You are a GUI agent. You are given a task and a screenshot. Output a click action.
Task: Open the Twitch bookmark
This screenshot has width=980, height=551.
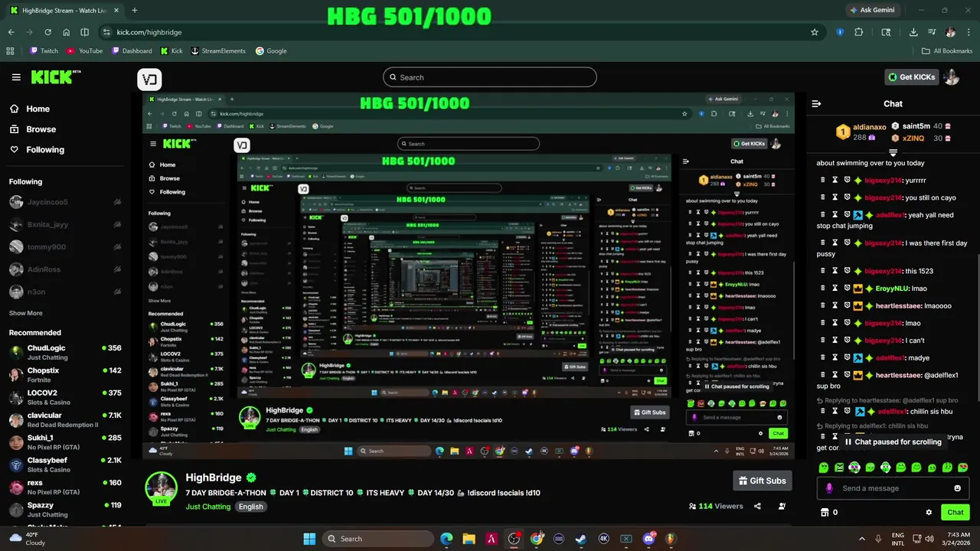[44, 51]
